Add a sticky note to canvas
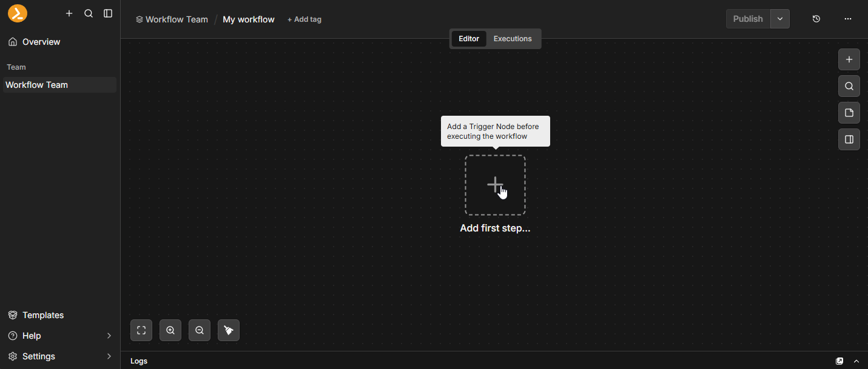The image size is (868, 369). (x=849, y=113)
